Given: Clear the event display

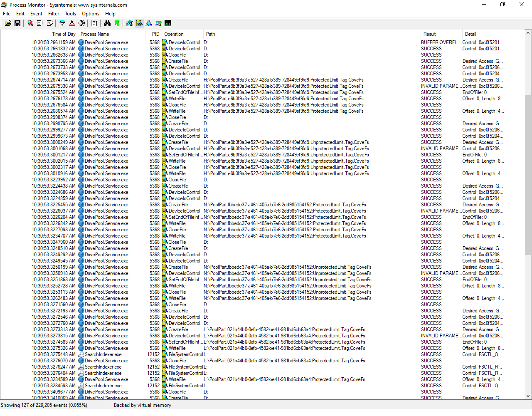Looking at the screenshot, I should (x=50, y=23).
